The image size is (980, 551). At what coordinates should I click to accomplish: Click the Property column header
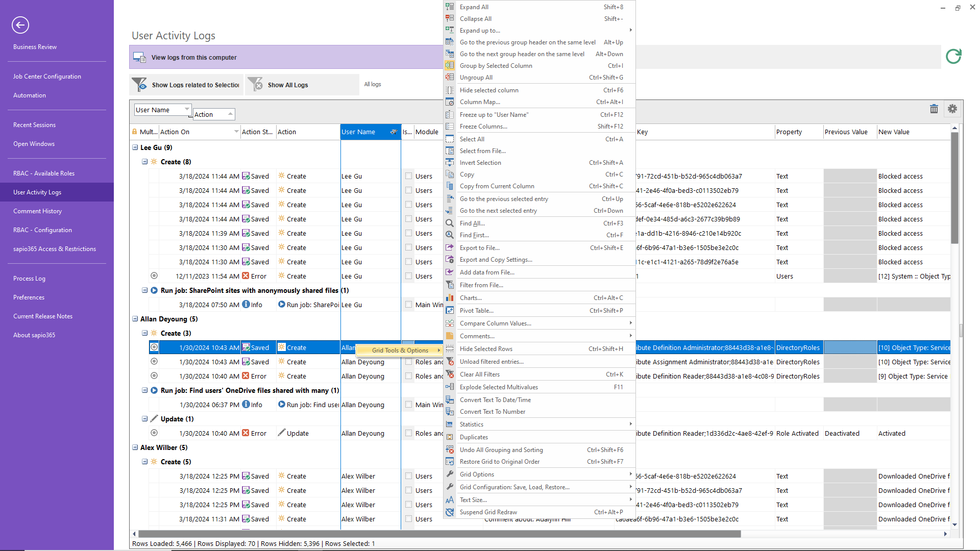[799, 132]
